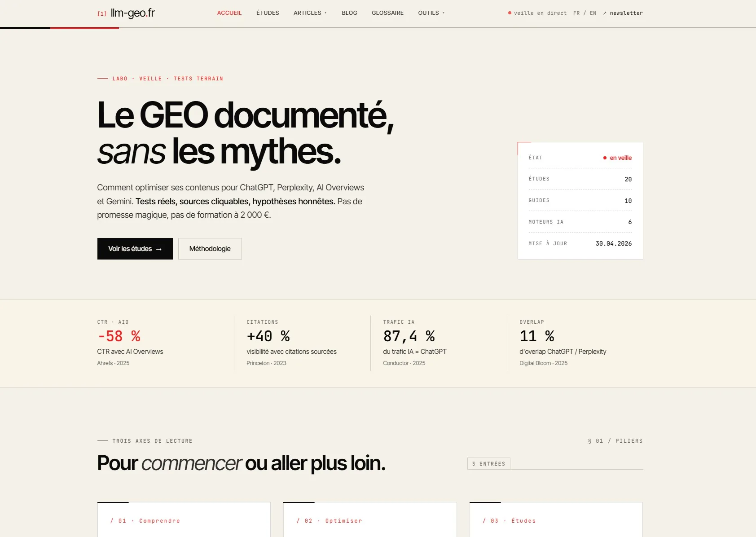Open the '03 · Études' card
The image size is (756, 537).
pyautogui.click(x=556, y=520)
